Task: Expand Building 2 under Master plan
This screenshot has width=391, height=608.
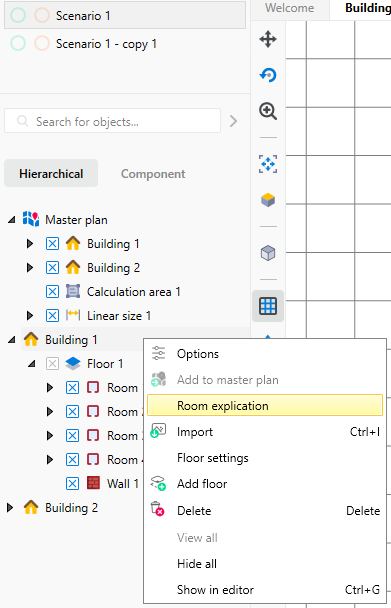Action: pyautogui.click(x=30, y=268)
